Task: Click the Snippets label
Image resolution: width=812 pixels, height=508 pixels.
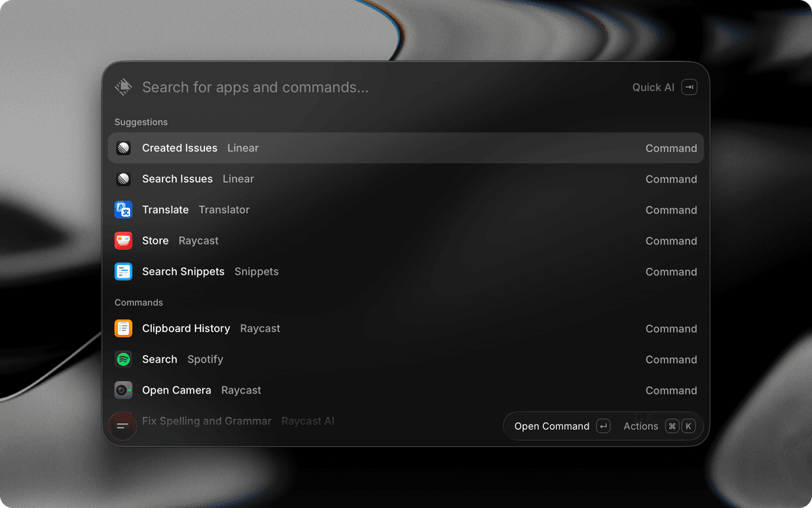Action: (x=256, y=272)
